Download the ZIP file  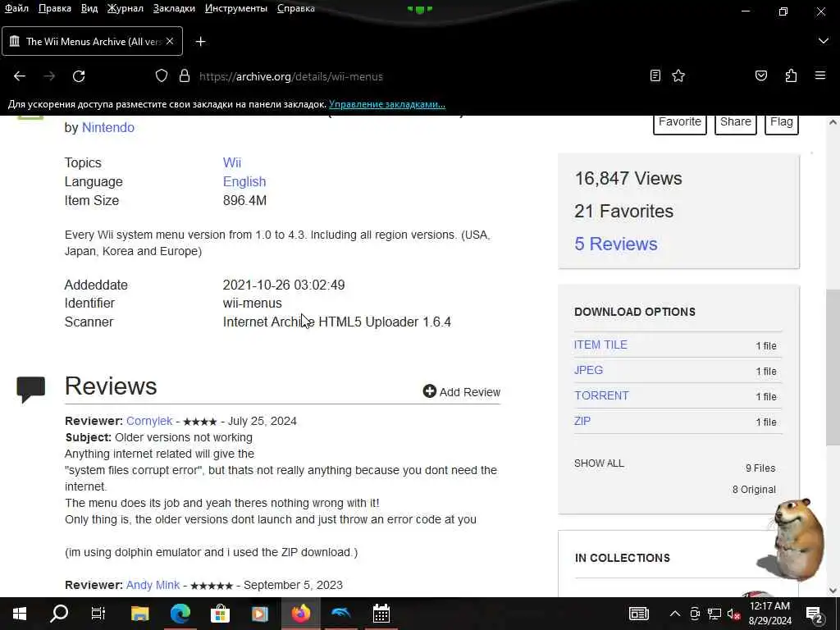coord(582,421)
